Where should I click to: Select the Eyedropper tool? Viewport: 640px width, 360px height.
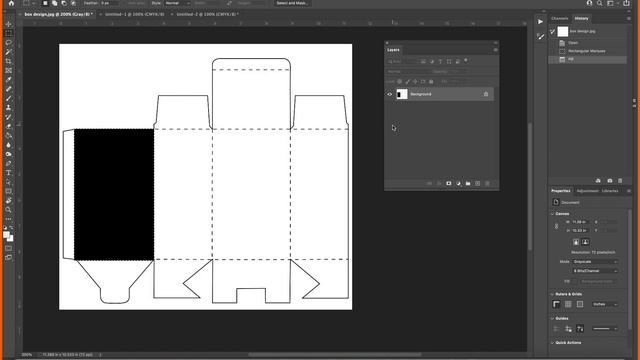click(8, 80)
